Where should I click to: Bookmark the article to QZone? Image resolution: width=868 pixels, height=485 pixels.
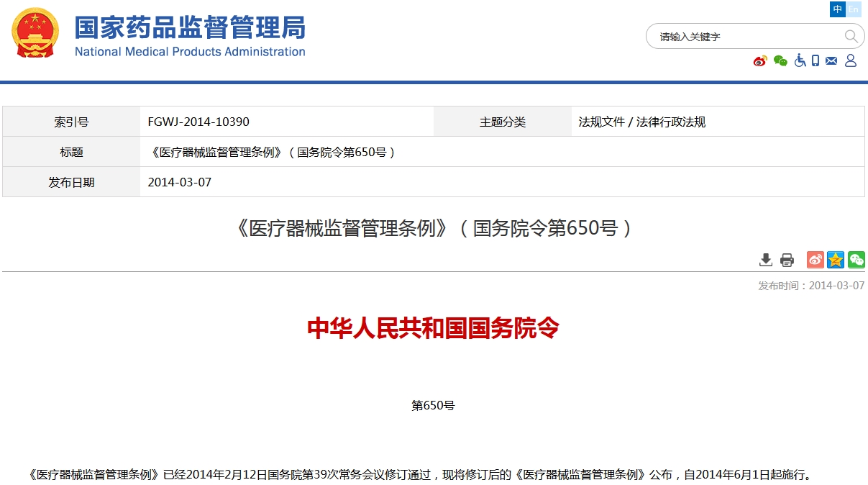(x=836, y=260)
